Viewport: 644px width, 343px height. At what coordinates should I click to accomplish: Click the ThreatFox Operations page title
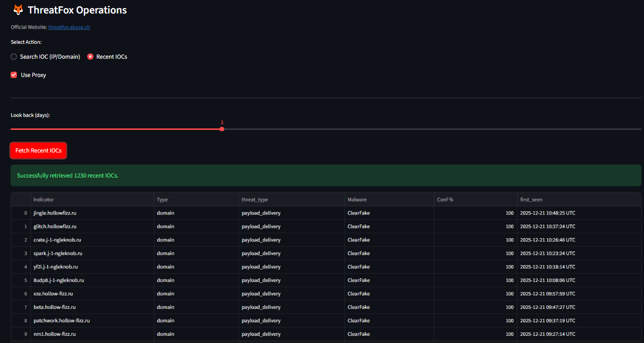point(78,10)
